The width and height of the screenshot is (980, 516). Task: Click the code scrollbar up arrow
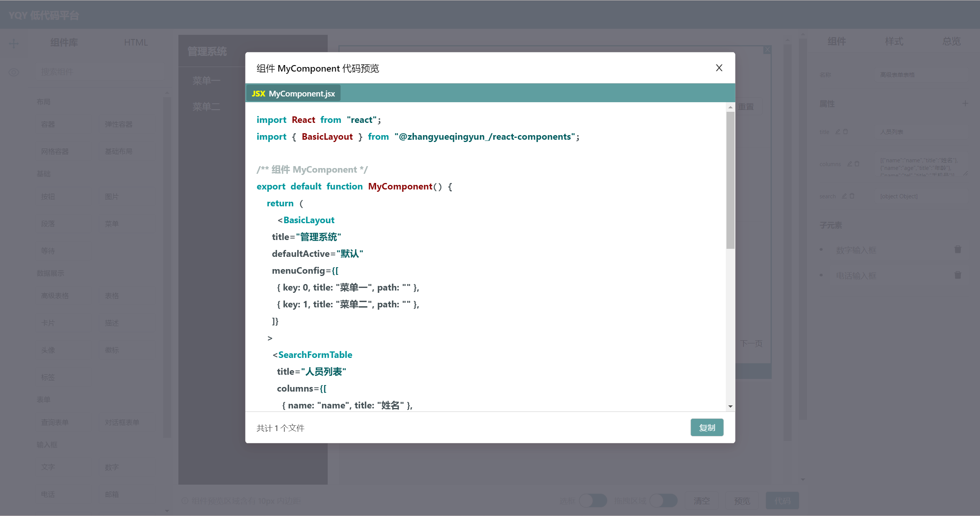(730, 107)
